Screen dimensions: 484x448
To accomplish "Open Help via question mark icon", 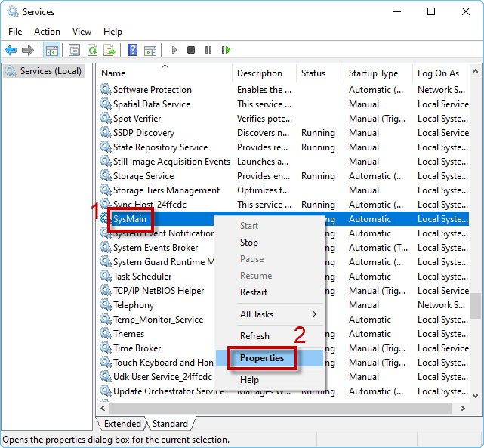I will click(x=132, y=50).
